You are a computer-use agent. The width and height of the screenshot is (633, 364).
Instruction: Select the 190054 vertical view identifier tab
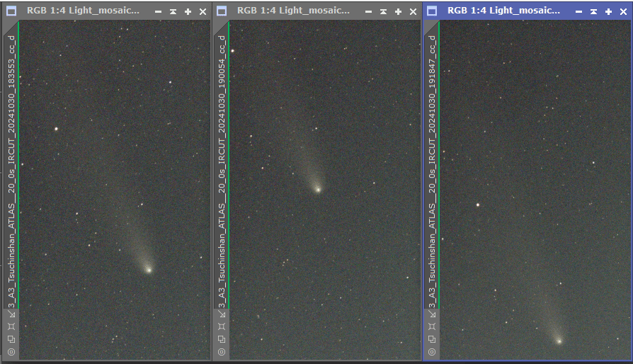[x=222, y=166]
